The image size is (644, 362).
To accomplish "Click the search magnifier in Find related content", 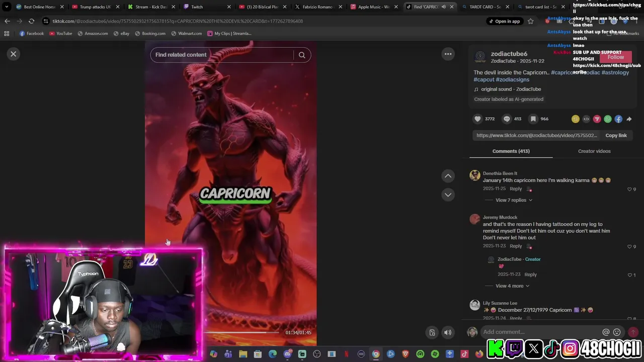I will (302, 55).
